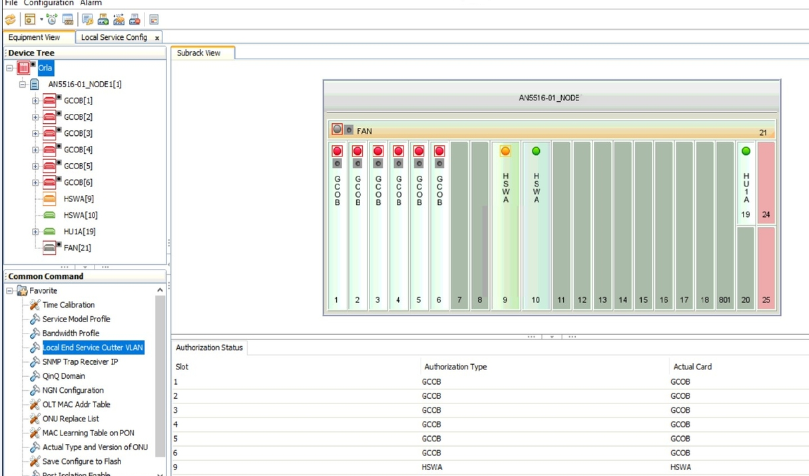Select Save Configure to Flash command
The image size is (809, 476).
pyautogui.click(x=84, y=461)
